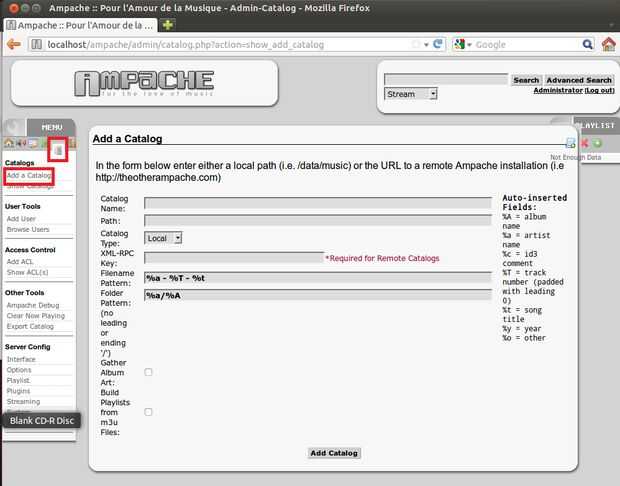Open the URL history dropdown arrow
The image size is (620, 486).
coord(426,45)
